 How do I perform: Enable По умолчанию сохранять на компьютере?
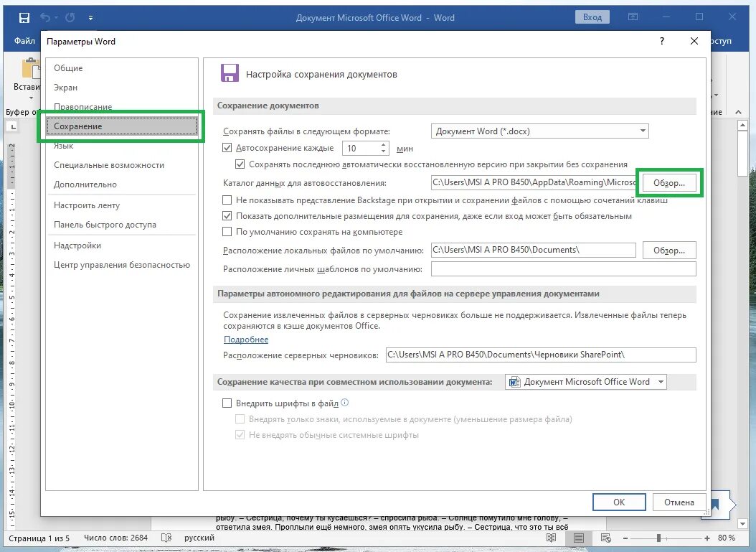pyautogui.click(x=227, y=232)
